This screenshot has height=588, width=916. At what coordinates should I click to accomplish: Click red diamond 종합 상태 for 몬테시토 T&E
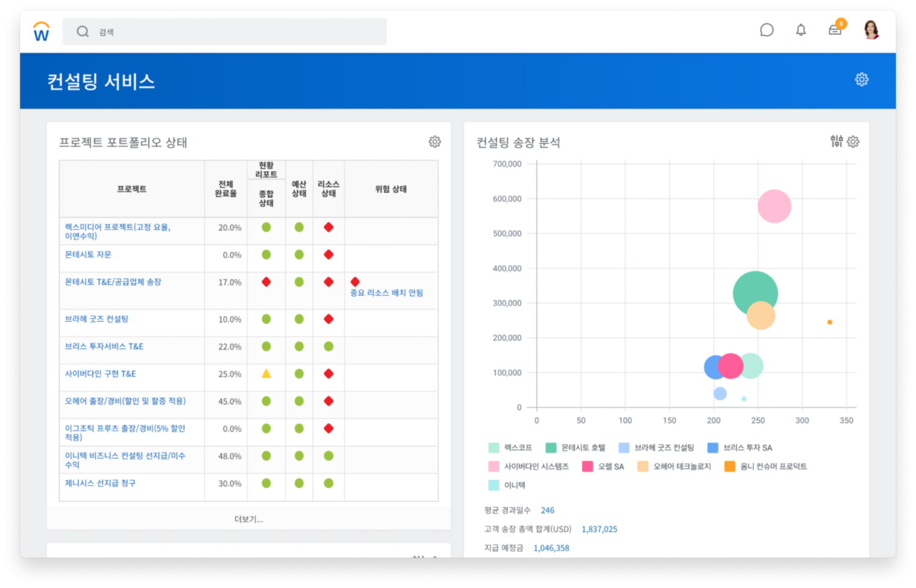click(x=266, y=281)
